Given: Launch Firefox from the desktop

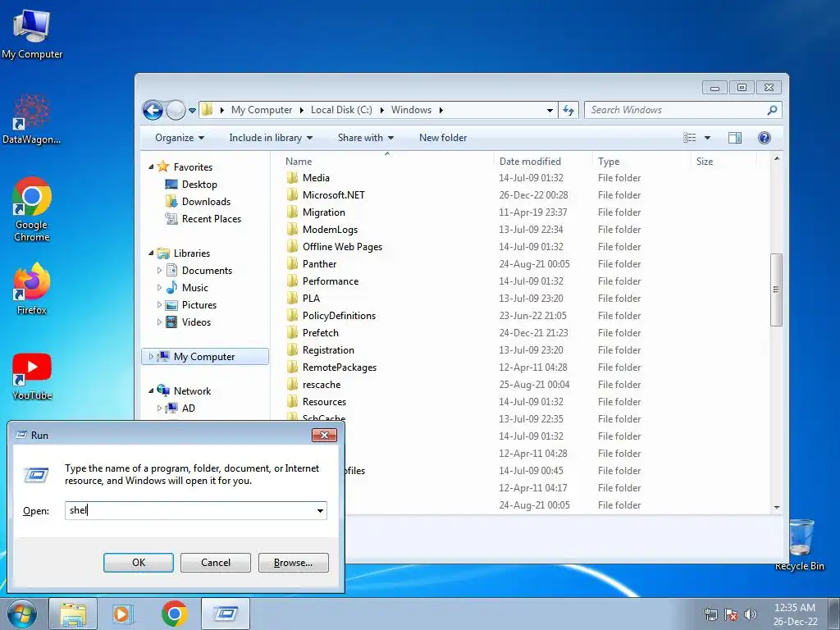Looking at the screenshot, I should click(32, 288).
